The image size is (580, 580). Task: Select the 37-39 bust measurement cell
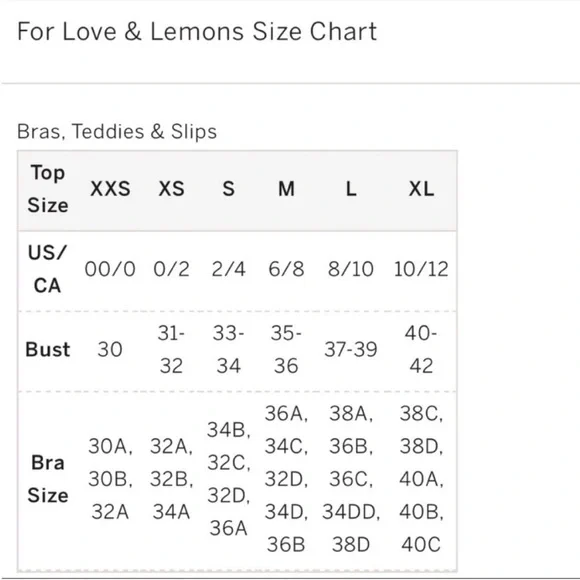351,350
